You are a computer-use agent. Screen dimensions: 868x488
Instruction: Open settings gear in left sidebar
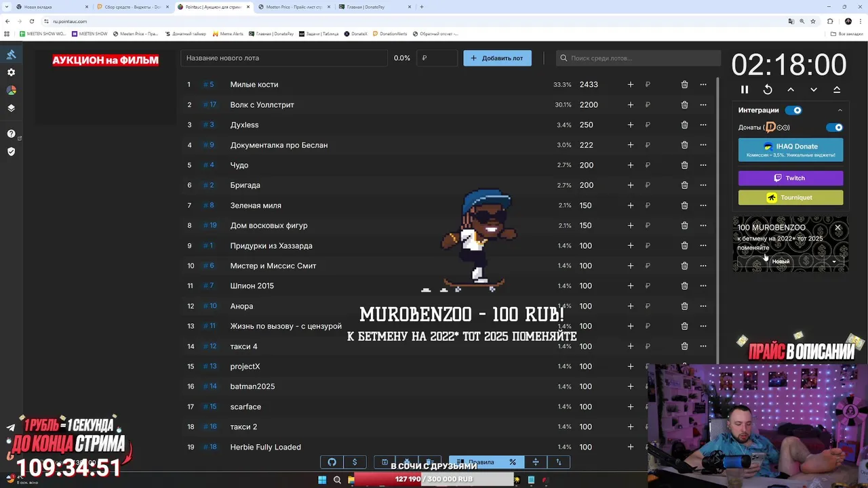(11, 72)
